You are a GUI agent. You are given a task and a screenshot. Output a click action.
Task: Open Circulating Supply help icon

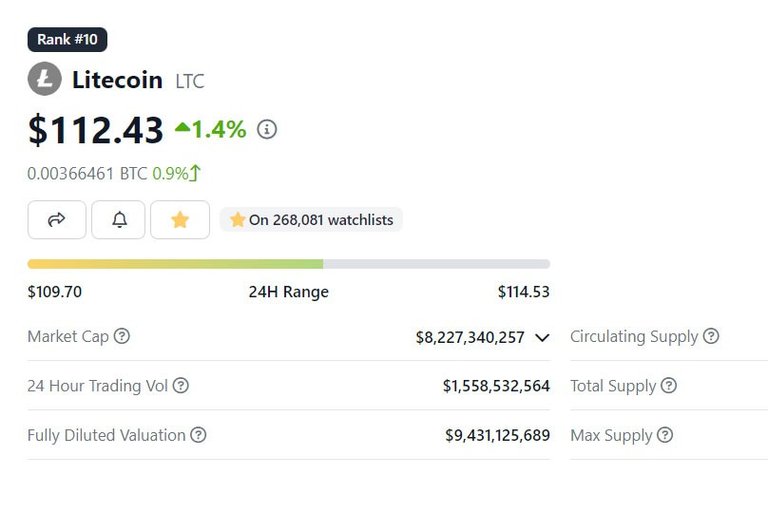711,336
